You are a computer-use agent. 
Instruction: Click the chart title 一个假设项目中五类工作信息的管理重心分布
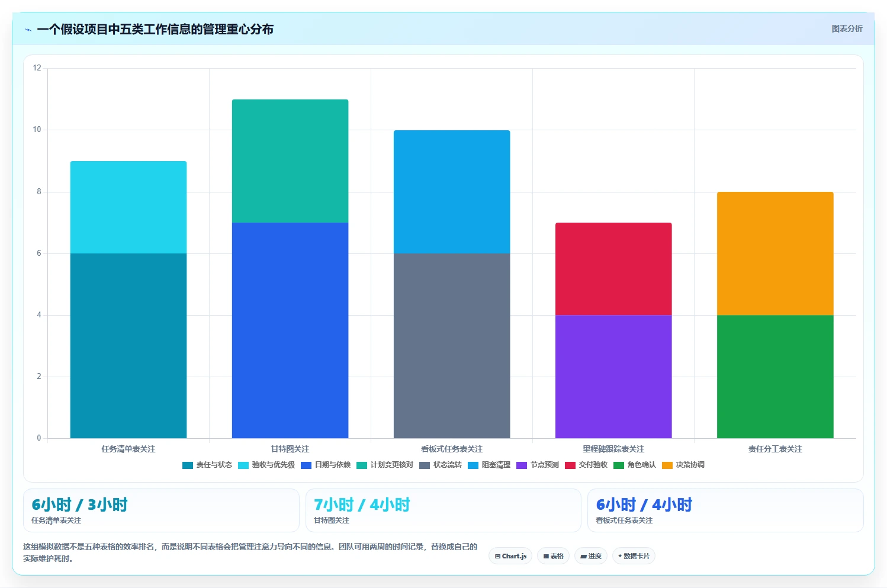(x=155, y=30)
